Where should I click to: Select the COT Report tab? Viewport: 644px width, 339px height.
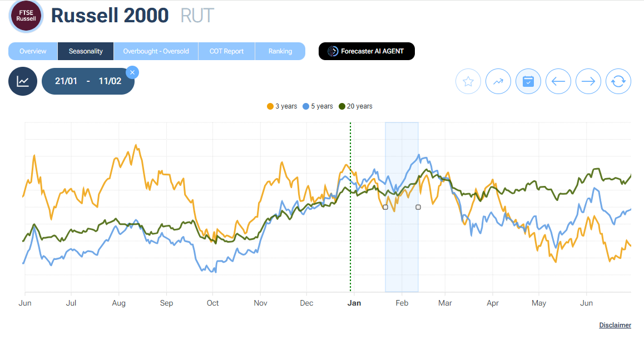pyautogui.click(x=226, y=51)
